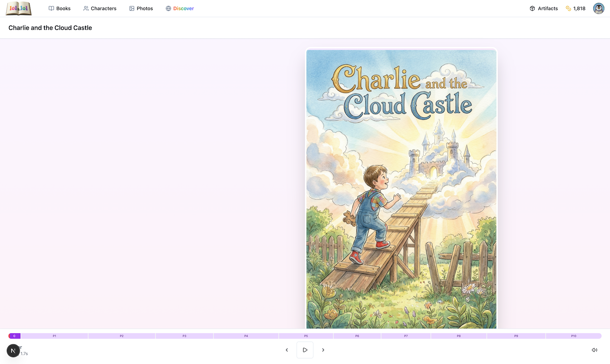Viewport: 610px width, 364px height.
Task: Click the lol.lol book logo
Action: point(19,8)
